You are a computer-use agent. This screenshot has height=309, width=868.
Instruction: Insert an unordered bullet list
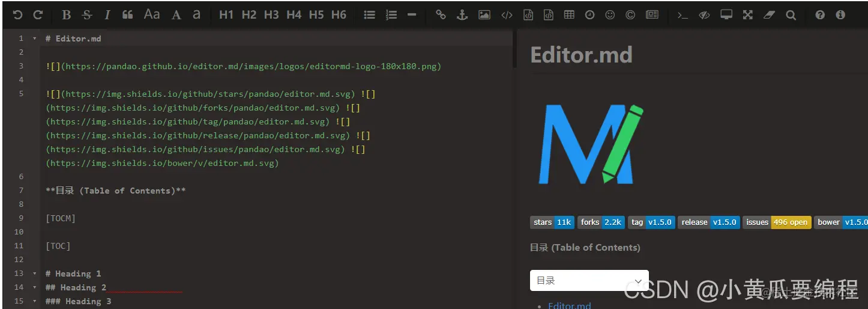tap(370, 15)
